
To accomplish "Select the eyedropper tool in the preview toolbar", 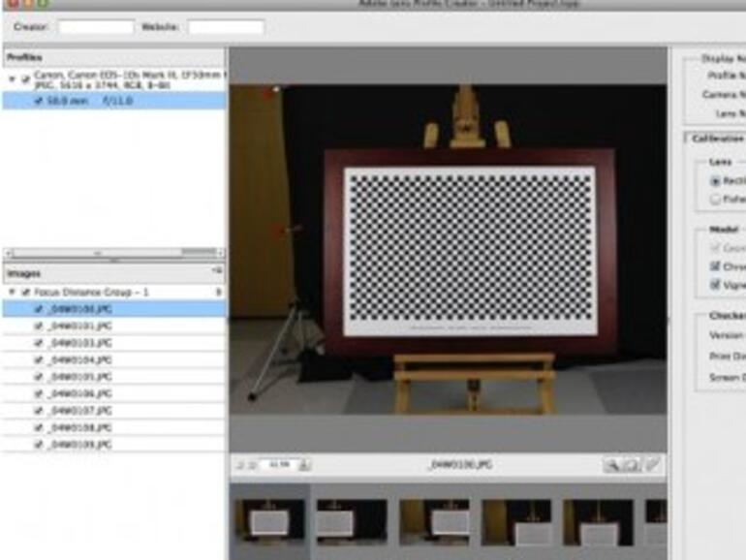I will [x=653, y=465].
